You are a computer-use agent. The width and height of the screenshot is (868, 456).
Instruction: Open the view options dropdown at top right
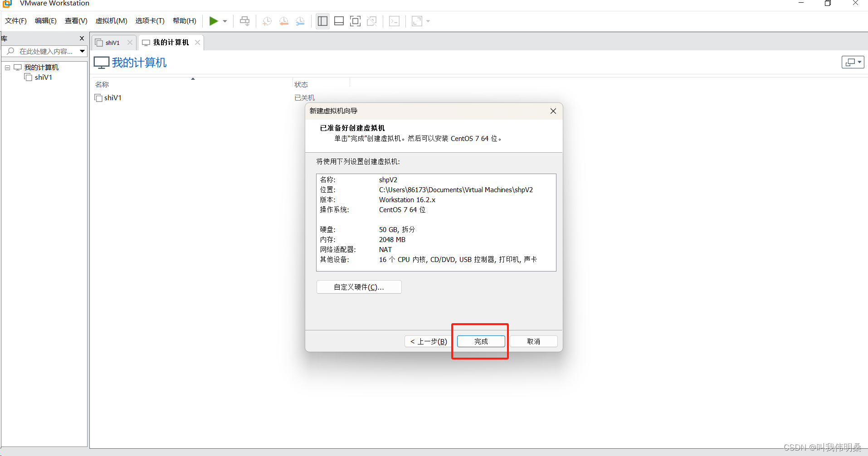pyautogui.click(x=853, y=62)
